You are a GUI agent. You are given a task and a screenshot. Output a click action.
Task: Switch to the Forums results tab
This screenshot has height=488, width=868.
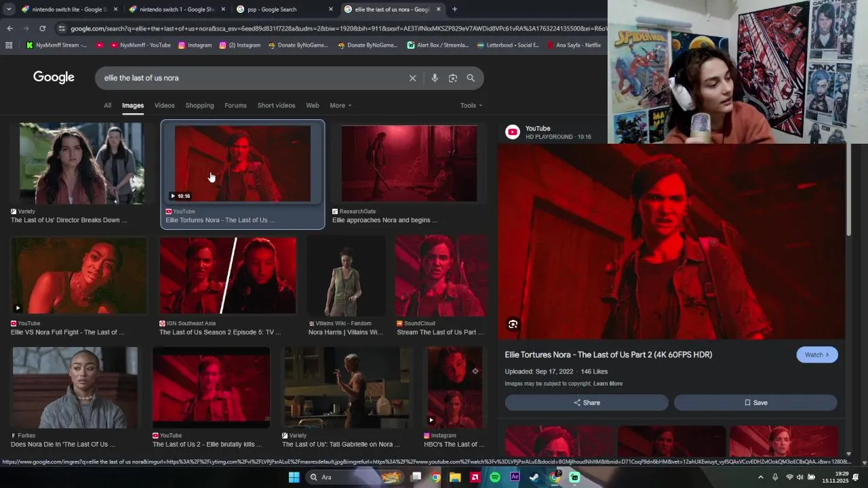[x=235, y=106]
